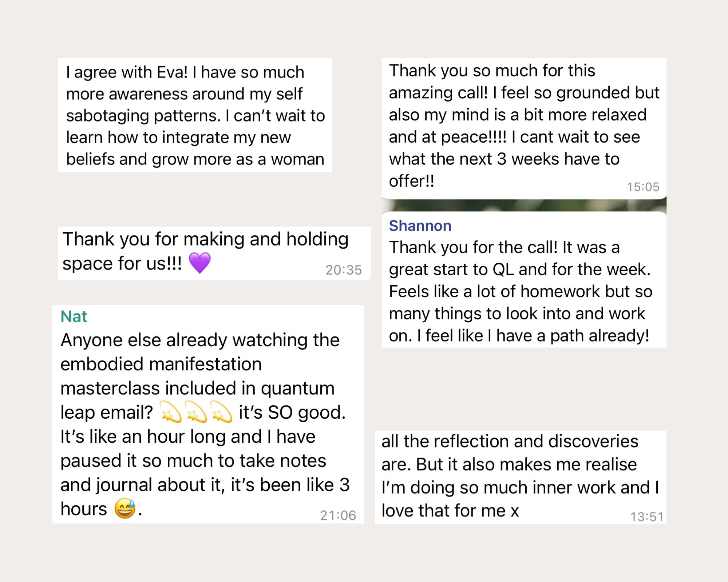
Task: Open Nat's sender name
Action: (x=74, y=317)
